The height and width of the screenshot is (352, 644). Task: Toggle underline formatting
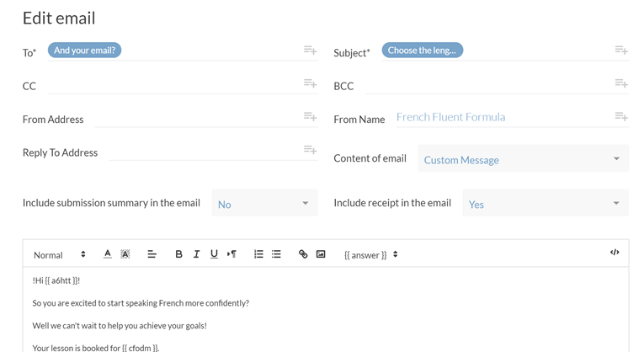point(214,254)
